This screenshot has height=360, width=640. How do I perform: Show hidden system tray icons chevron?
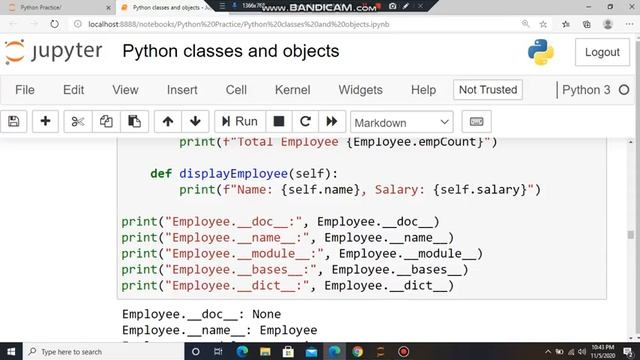(548, 351)
